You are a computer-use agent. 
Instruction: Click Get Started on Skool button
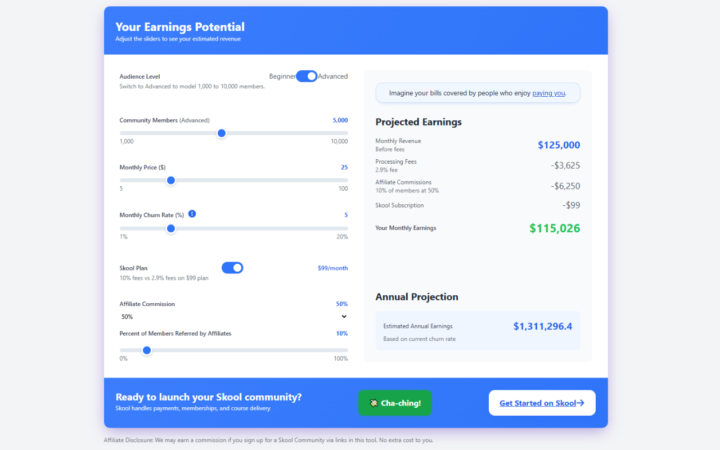[542, 403]
